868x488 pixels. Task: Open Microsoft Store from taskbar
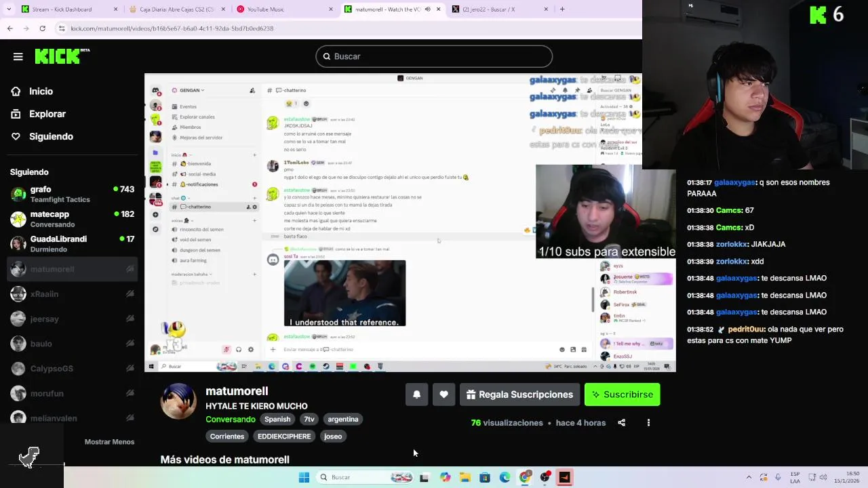[x=485, y=478]
